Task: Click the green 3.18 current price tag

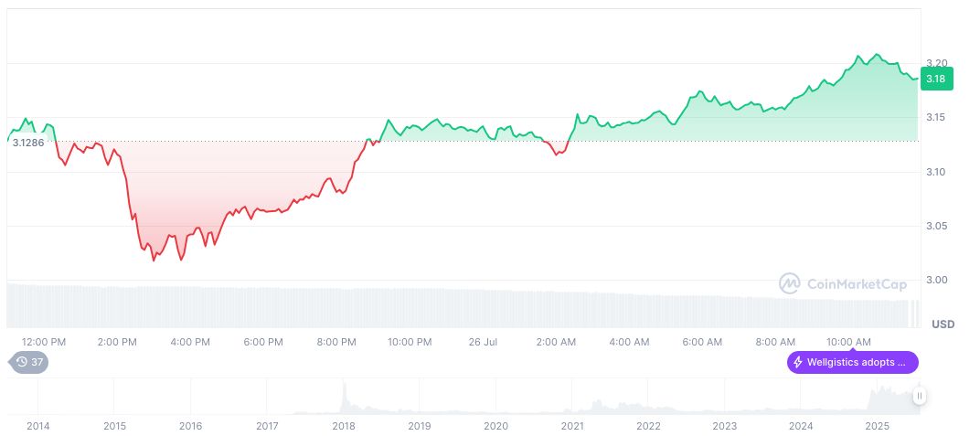Action: pyautogui.click(x=936, y=80)
